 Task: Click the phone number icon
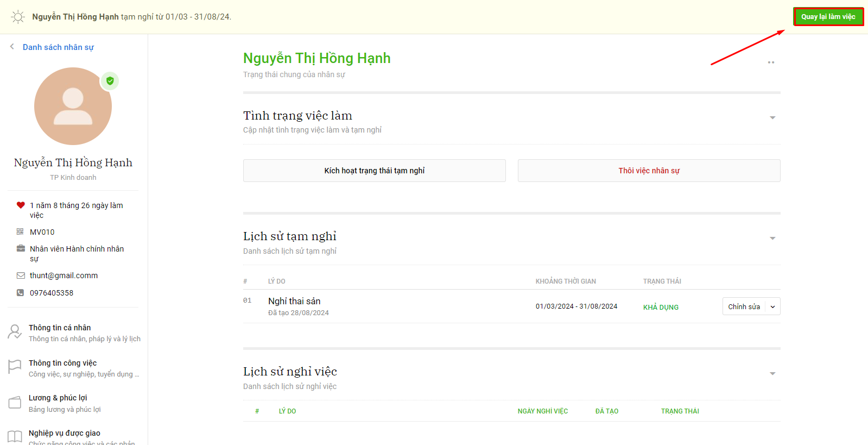click(x=20, y=293)
